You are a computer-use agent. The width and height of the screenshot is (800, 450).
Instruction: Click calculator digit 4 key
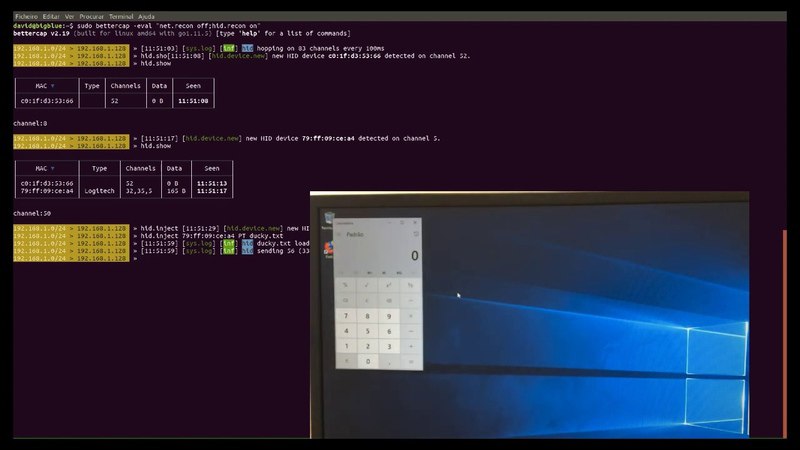pyautogui.click(x=346, y=331)
